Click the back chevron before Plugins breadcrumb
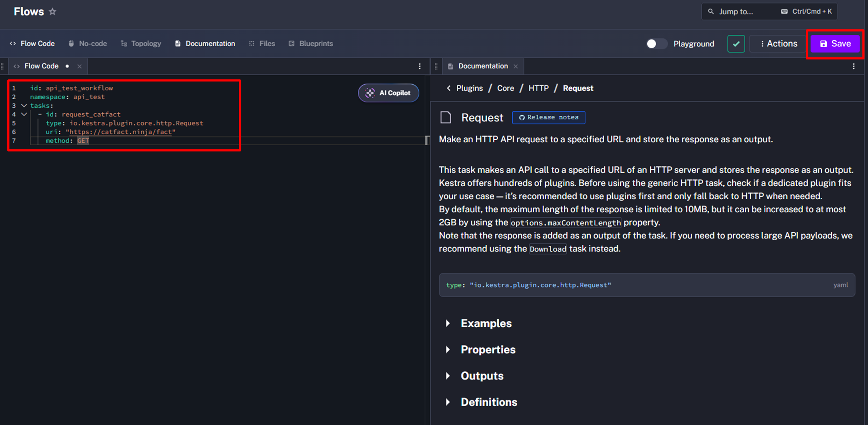Image resolution: width=868 pixels, height=425 pixels. coord(449,88)
